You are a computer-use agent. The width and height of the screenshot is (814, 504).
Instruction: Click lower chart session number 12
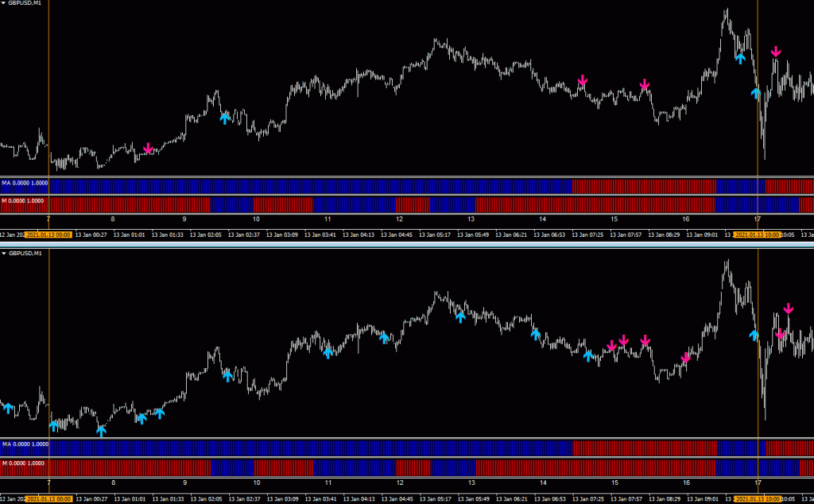coord(400,483)
